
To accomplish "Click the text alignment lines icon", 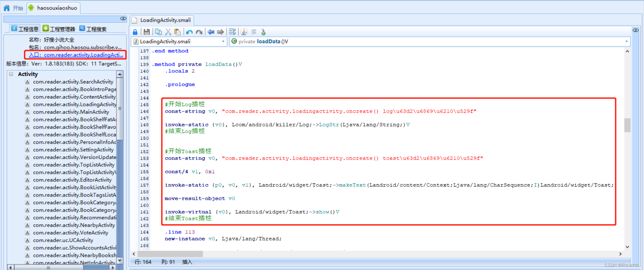I will click(x=254, y=32).
